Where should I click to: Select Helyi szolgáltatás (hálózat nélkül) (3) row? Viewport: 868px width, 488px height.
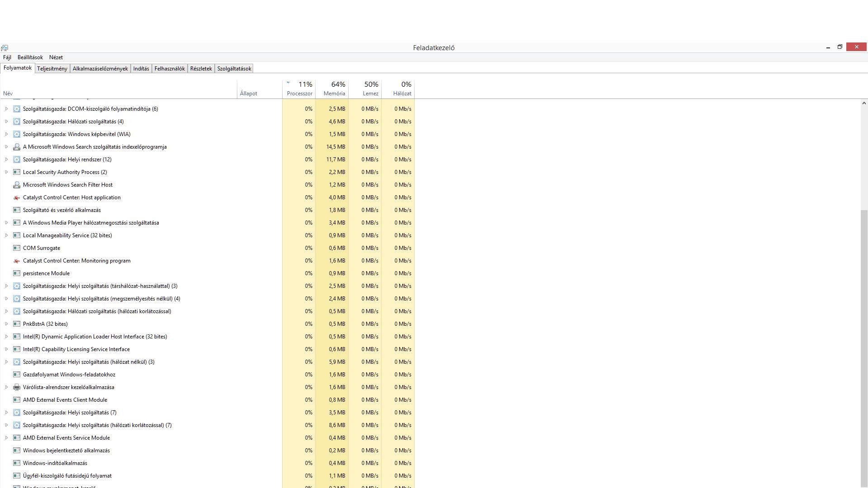point(207,362)
